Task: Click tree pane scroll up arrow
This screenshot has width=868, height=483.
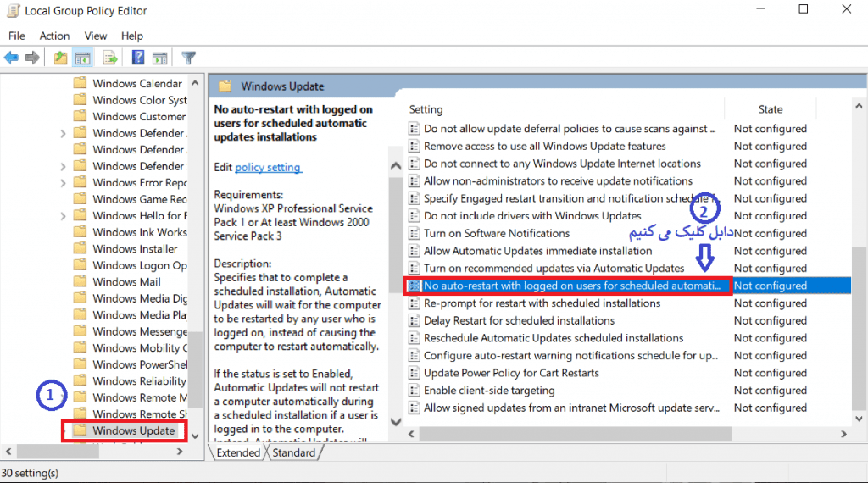Action: click(x=195, y=83)
